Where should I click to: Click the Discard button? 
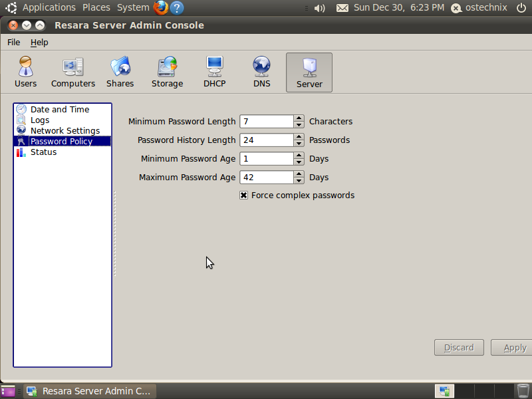click(459, 347)
